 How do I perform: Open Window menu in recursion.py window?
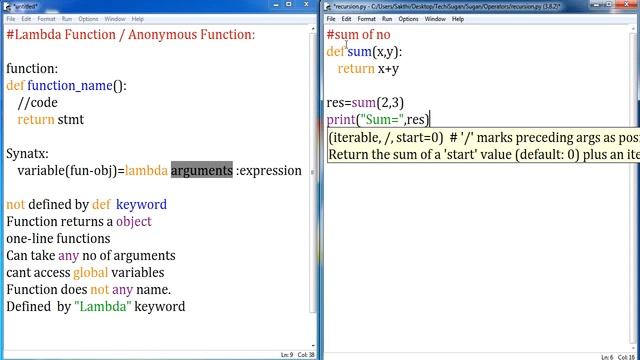(x=435, y=19)
